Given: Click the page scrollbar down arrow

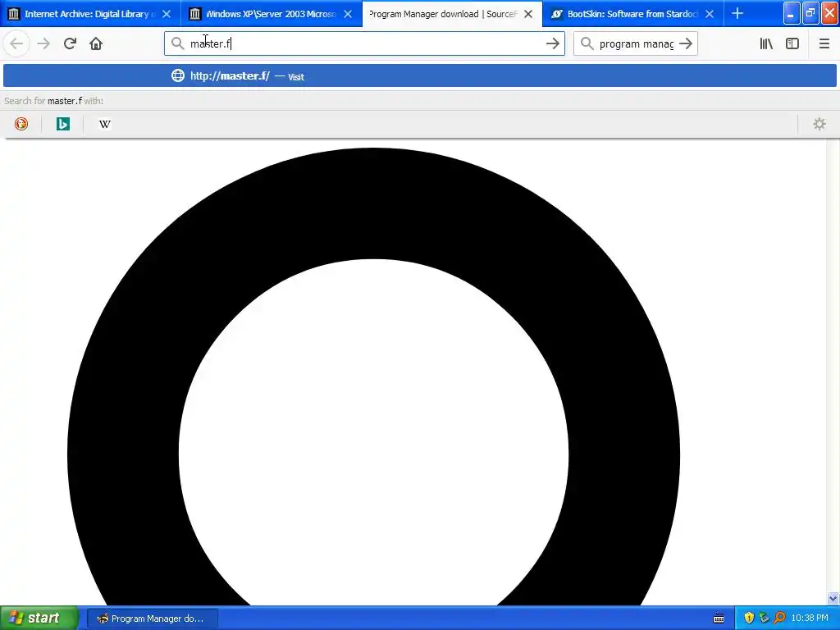Looking at the screenshot, I should pos(833,598).
